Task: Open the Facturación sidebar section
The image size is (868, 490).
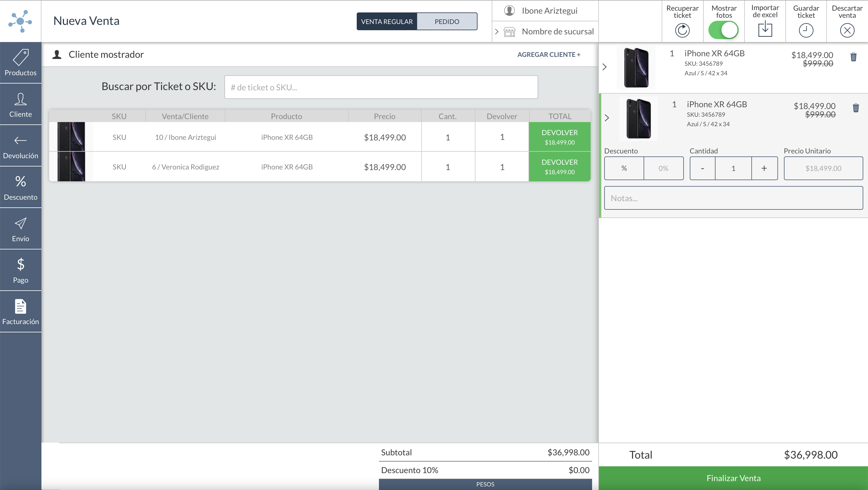Action: pos(20,312)
